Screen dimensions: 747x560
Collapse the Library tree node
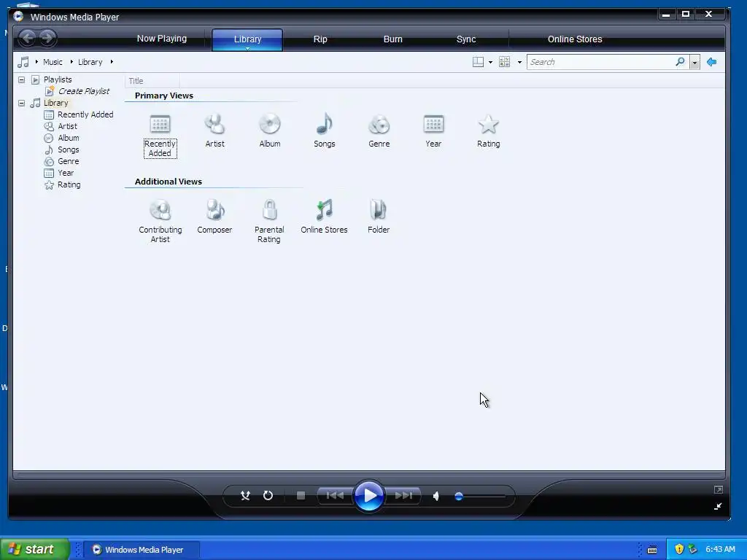click(x=21, y=103)
